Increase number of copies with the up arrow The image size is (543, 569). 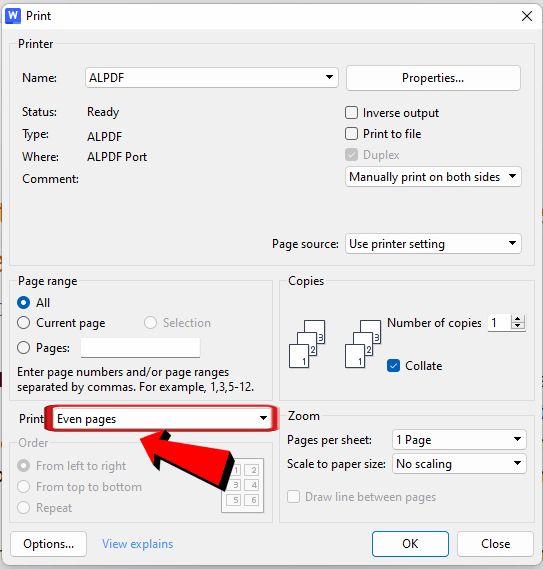coord(518,319)
